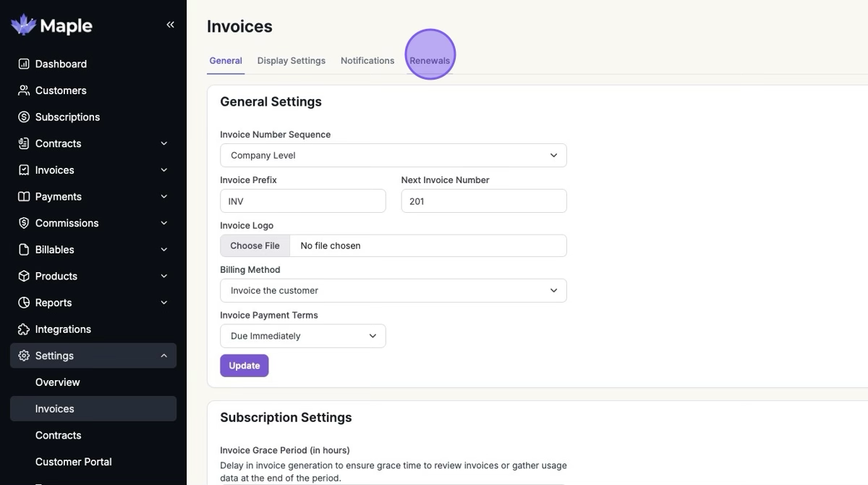Go to the Renewals tab
The width and height of the screenshot is (868, 485).
pos(430,61)
